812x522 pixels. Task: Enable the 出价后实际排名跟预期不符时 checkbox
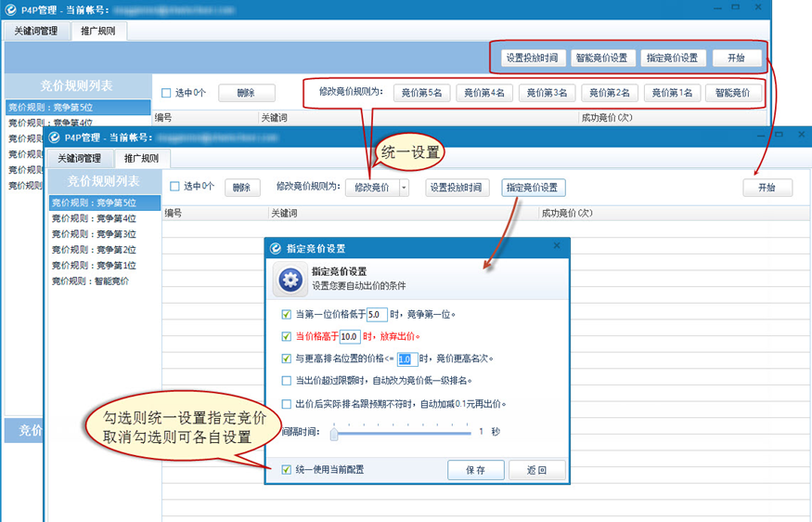[286, 404]
